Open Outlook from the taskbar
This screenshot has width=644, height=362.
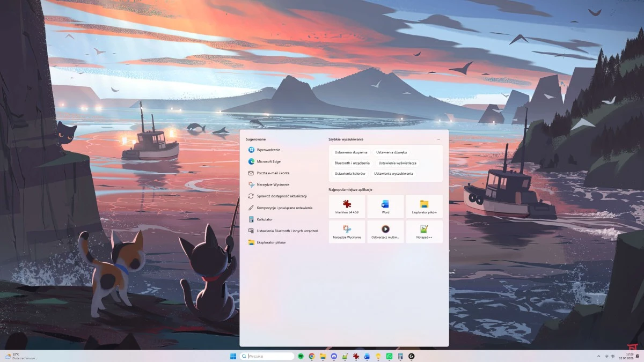[x=367, y=356]
